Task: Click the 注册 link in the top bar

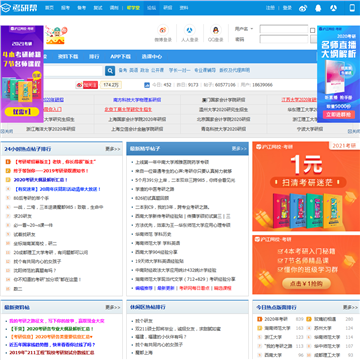Action: 270,8
